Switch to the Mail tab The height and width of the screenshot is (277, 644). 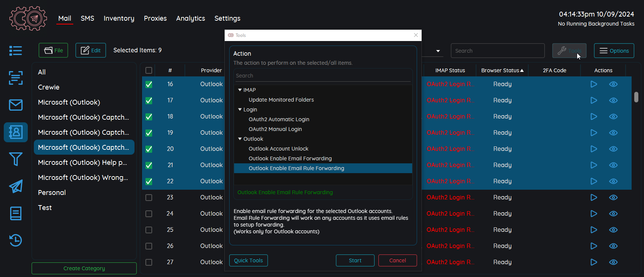click(x=65, y=18)
